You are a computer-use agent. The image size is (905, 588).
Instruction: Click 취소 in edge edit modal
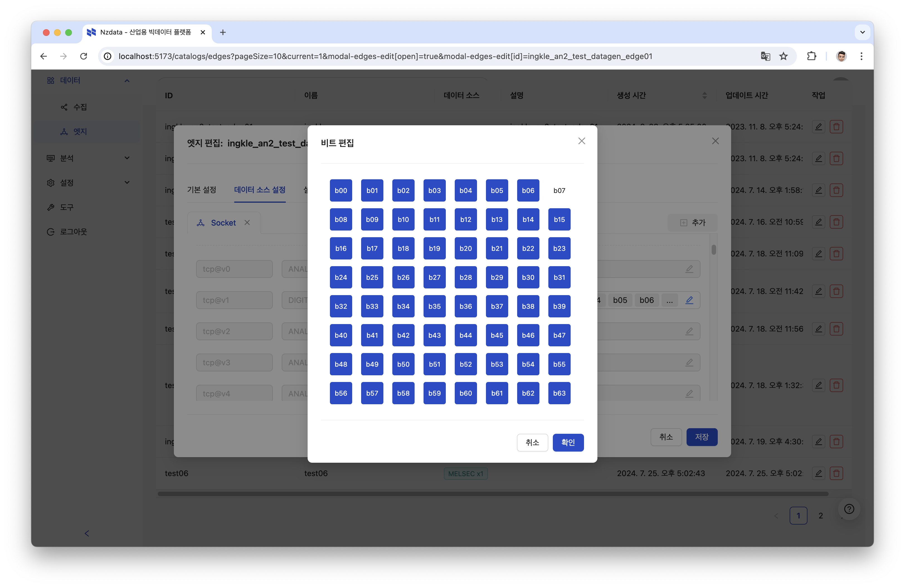(666, 437)
